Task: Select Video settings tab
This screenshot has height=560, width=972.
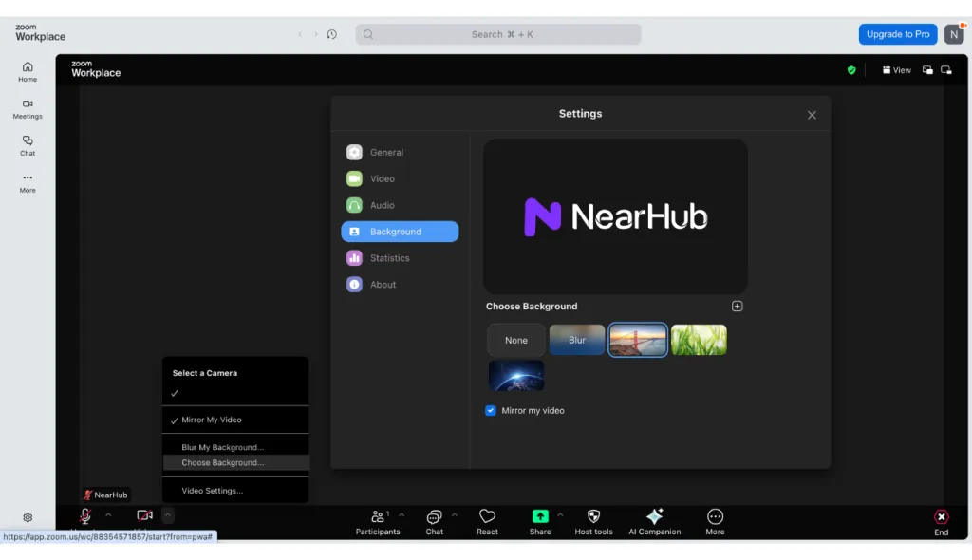Action: 400,178
